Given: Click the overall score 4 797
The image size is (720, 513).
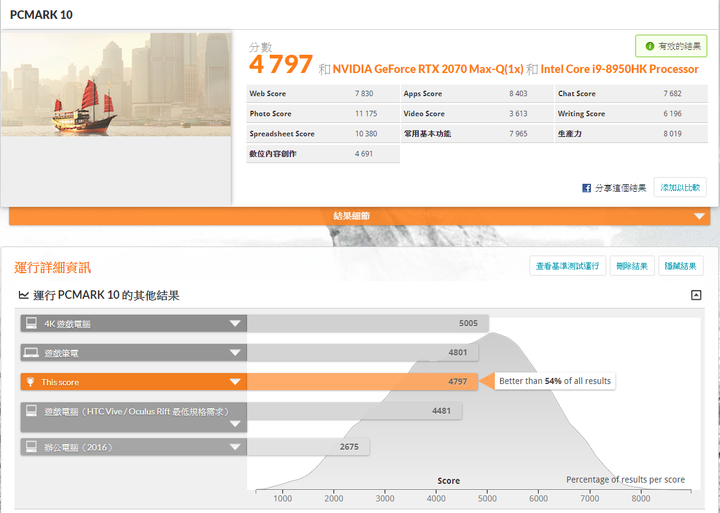Looking at the screenshot, I should [281, 64].
